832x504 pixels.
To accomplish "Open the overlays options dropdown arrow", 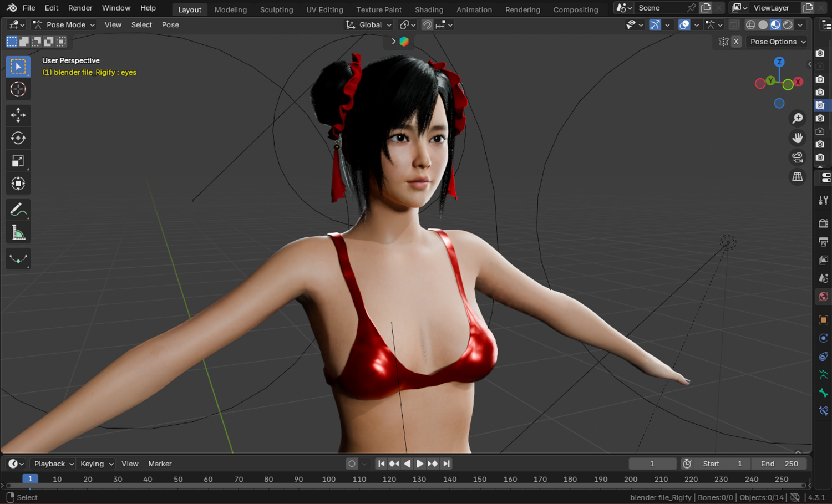I will click(697, 25).
